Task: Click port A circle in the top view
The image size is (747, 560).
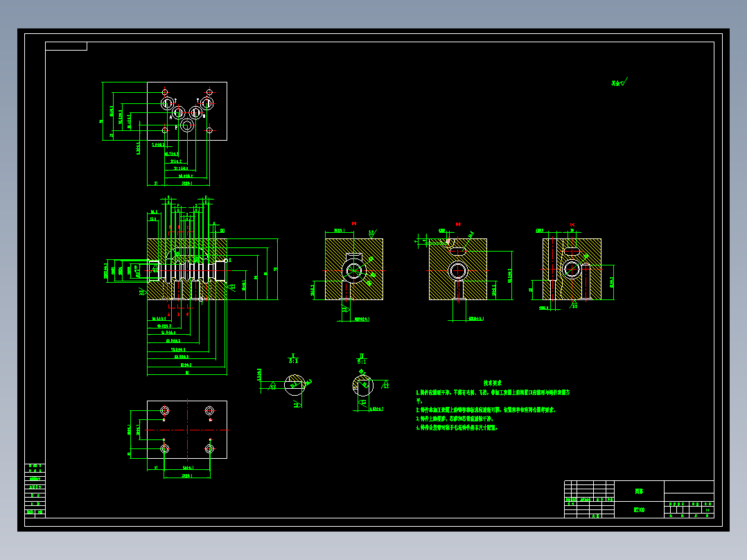Action: click(x=178, y=113)
